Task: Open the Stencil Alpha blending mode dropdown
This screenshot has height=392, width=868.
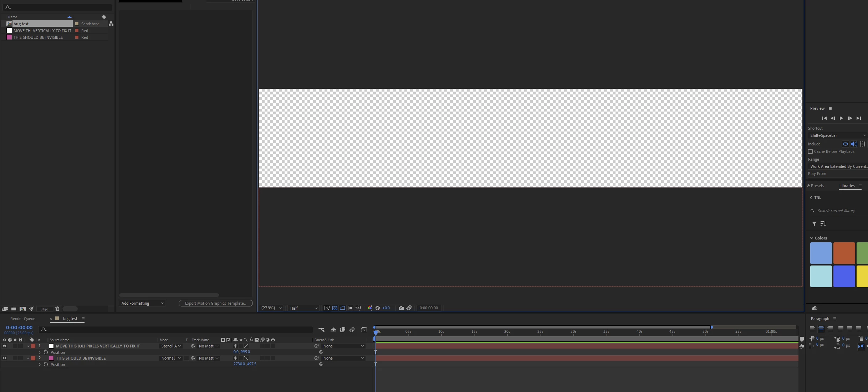Action: coord(171,346)
